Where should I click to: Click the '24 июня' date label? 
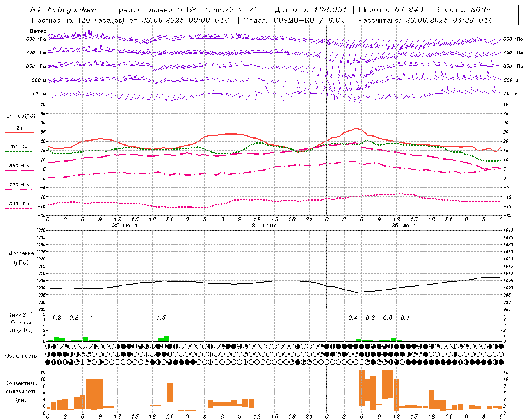[264, 226]
